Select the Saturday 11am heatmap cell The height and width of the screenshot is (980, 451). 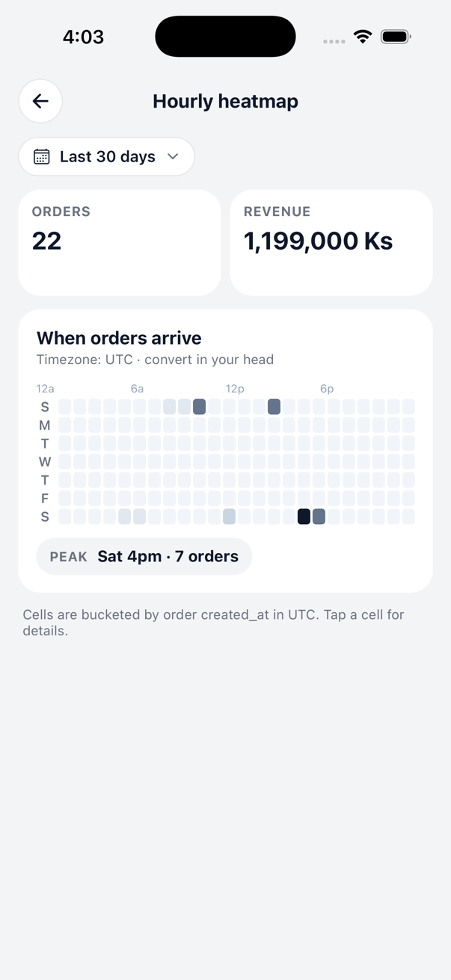pyautogui.click(x=229, y=516)
